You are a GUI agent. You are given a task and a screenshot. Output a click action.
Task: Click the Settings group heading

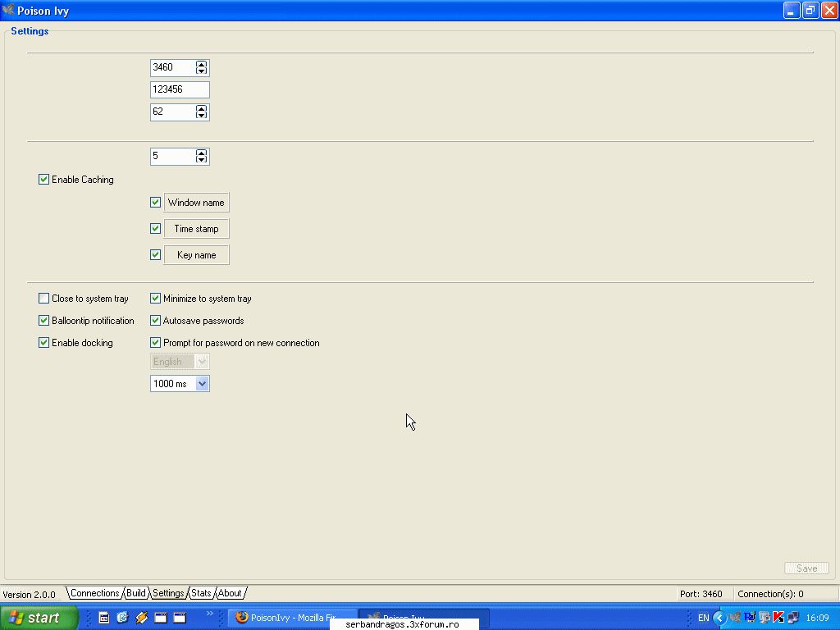point(30,31)
